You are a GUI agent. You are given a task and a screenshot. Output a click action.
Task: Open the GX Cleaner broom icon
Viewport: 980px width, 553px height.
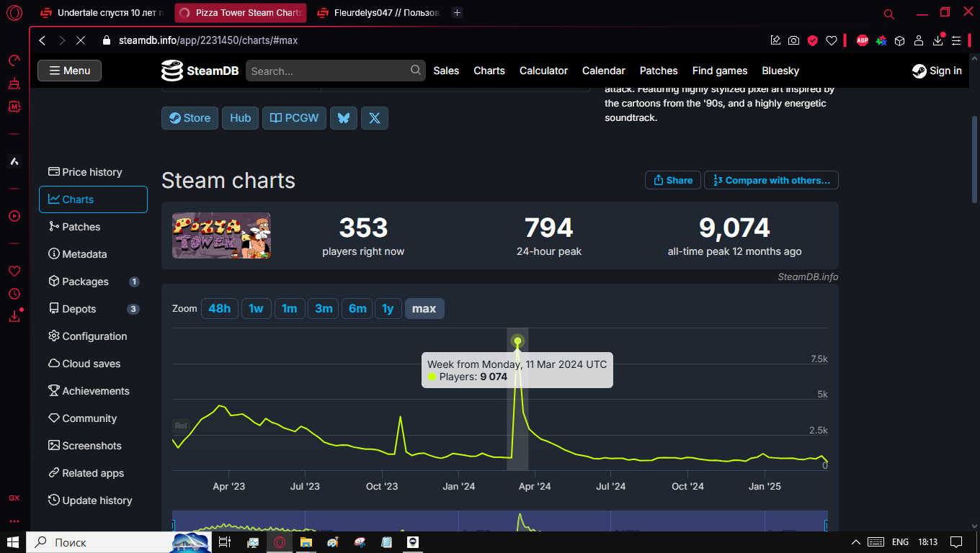coord(14,84)
